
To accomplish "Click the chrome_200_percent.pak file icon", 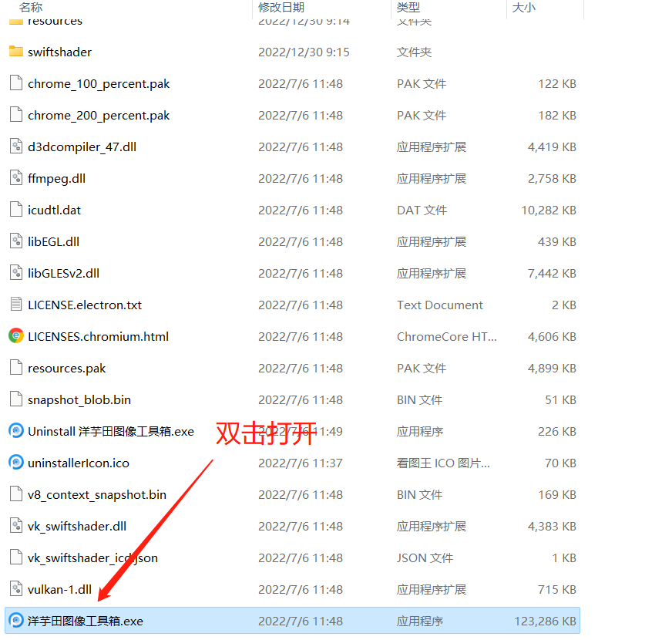I will point(16,115).
